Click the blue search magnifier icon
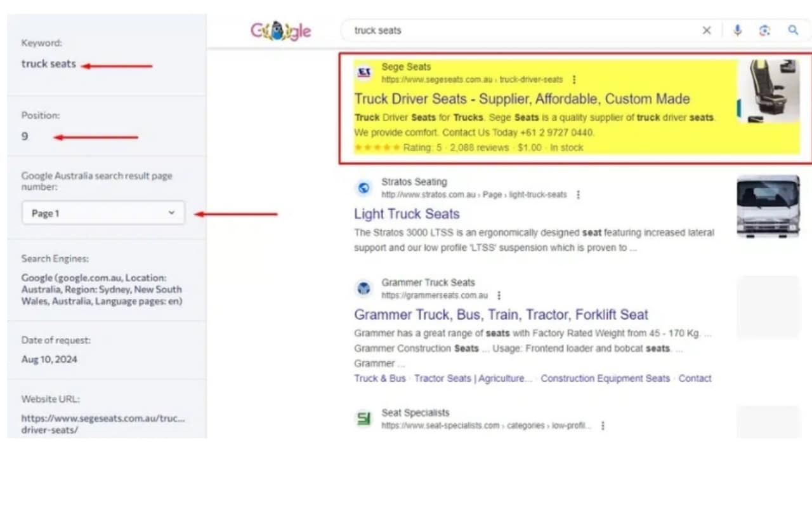 tap(793, 30)
